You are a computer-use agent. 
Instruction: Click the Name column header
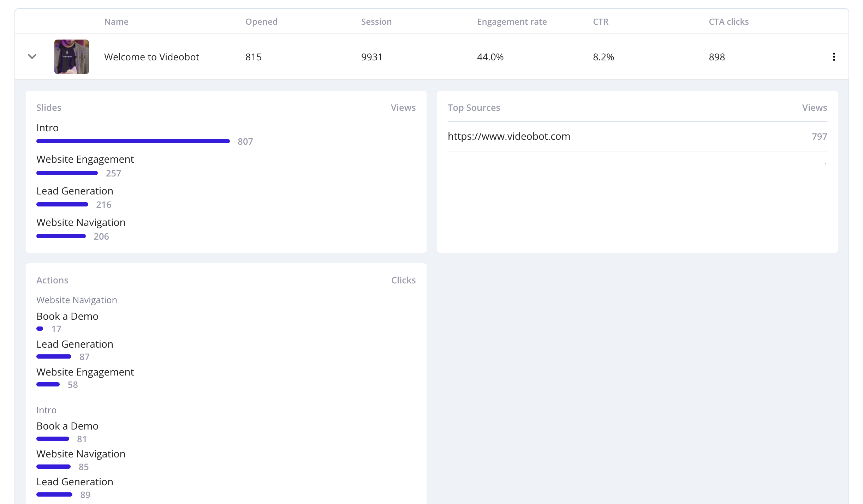[116, 22]
